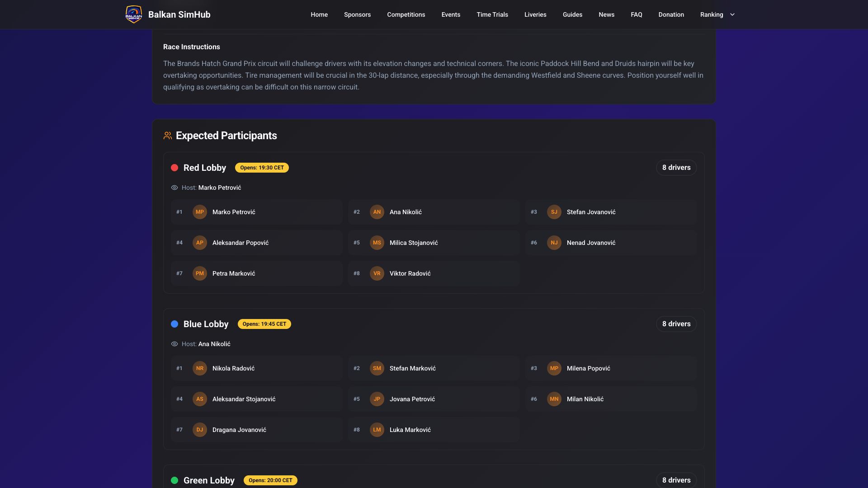Image resolution: width=868 pixels, height=488 pixels.
Task: Open the Liveries navigation link
Action: click(x=535, y=14)
